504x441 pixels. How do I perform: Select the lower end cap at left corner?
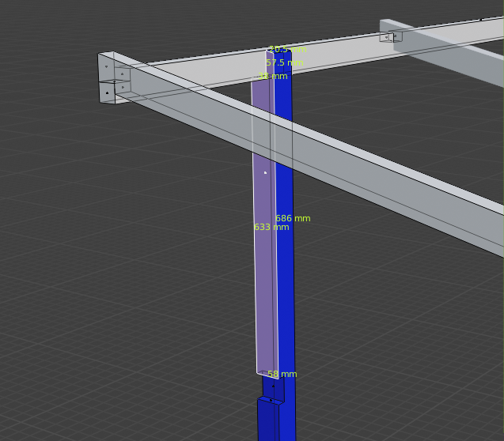[x=107, y=92]
